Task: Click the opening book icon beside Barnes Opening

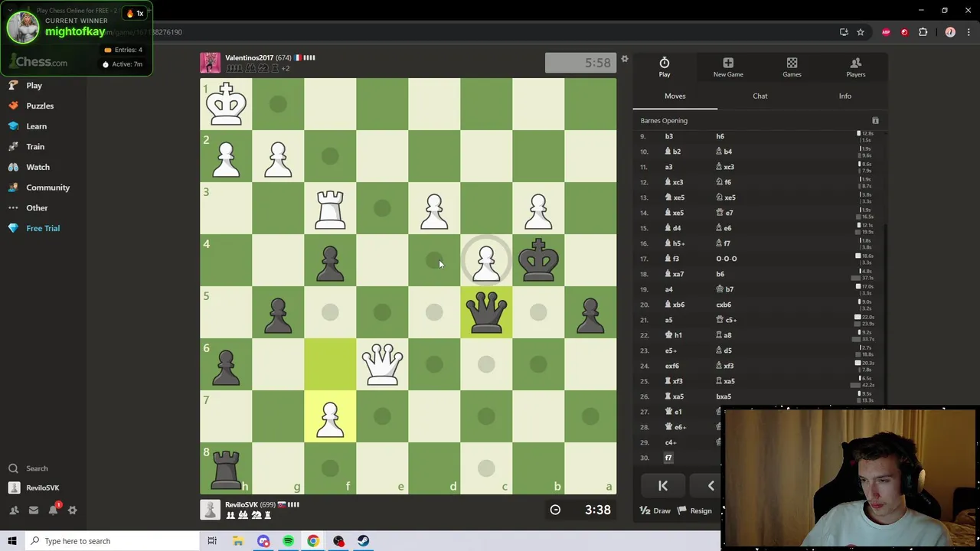Action: 875,121
